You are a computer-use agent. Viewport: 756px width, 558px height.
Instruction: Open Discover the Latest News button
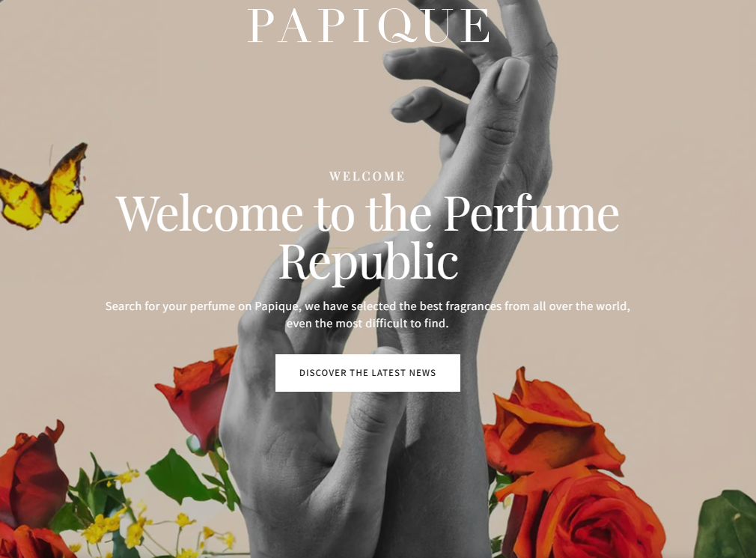pos(368,373)
